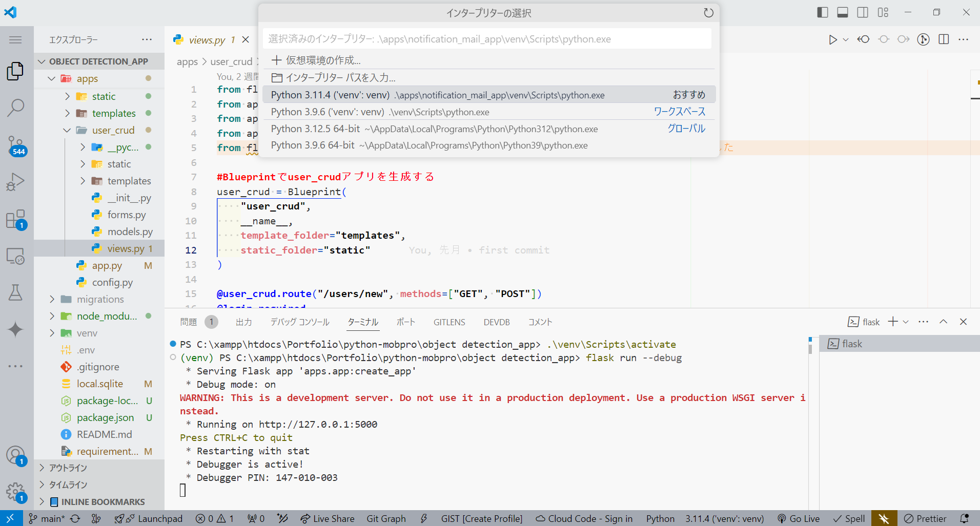980x526 pixels.
Task: Run the Python file with the play button
Action: tap(832, 39)
